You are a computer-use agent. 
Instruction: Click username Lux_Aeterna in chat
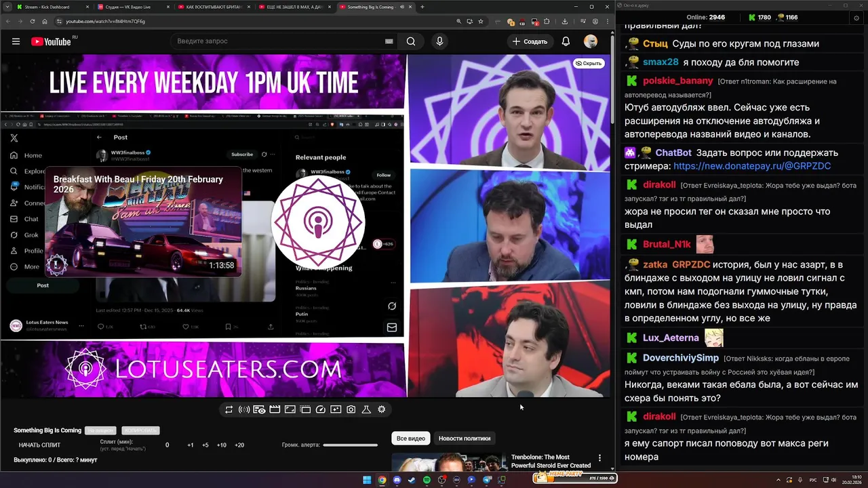point(671,338)
